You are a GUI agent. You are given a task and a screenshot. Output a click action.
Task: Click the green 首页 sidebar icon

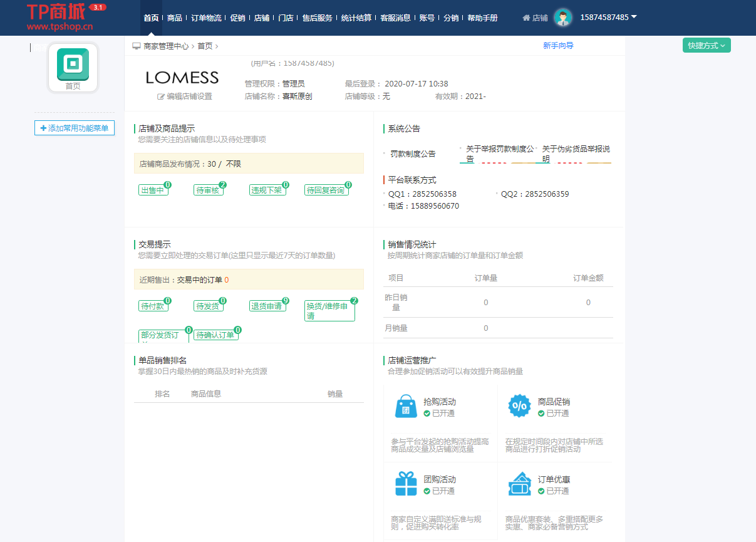pyautogui.click(x=73, y=65)
